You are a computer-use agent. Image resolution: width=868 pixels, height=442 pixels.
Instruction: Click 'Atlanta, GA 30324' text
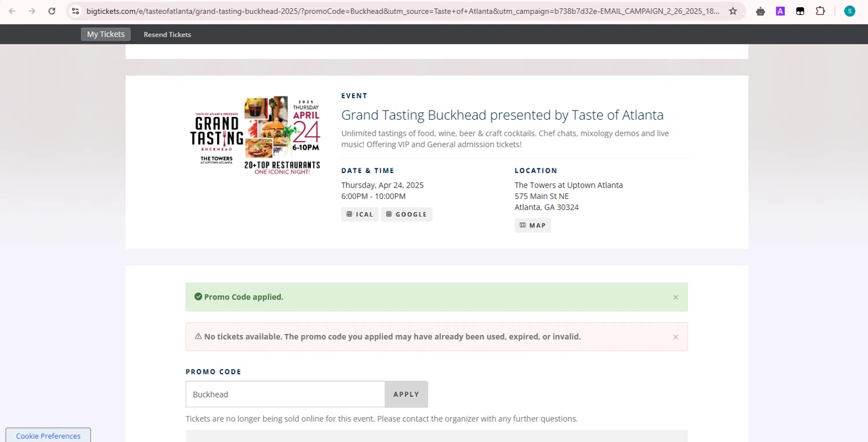click(547, 207)
